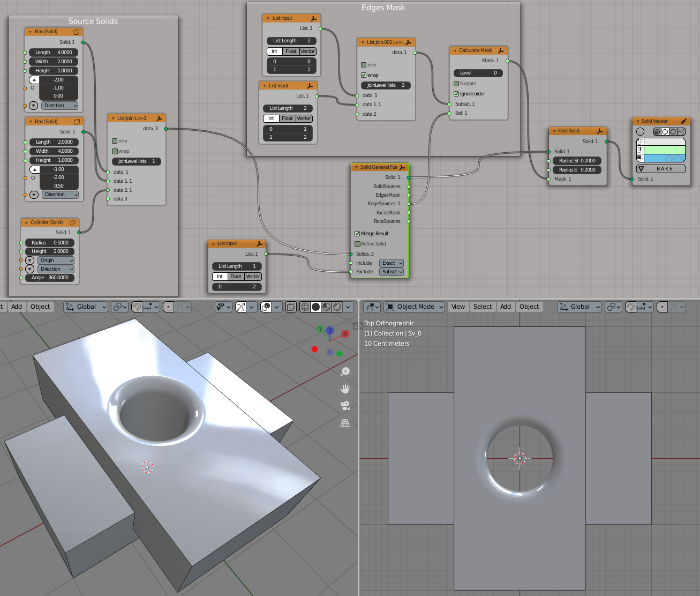Click the Calculate Mask node header icon
The image size is (700, 596).
pos(501,50)
